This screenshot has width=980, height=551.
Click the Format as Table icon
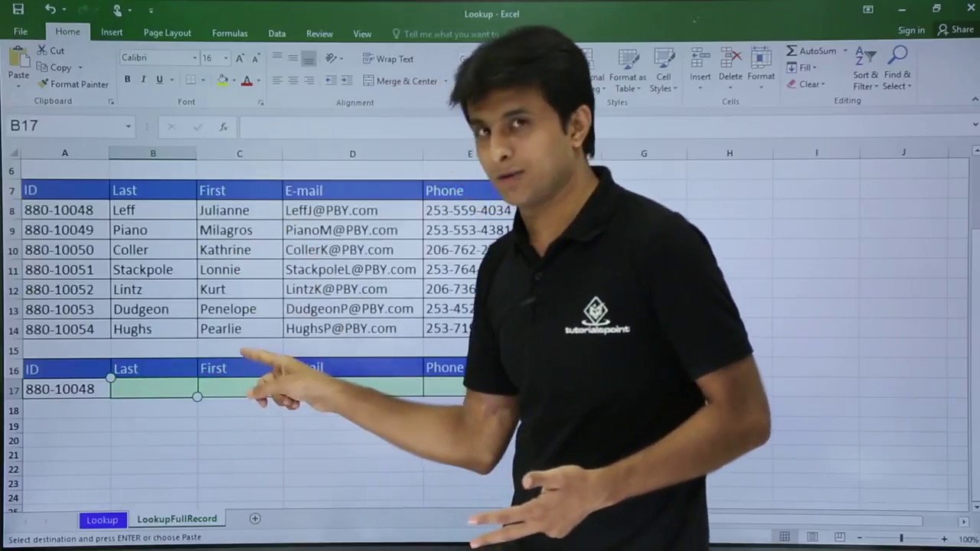tap(628, 60)
